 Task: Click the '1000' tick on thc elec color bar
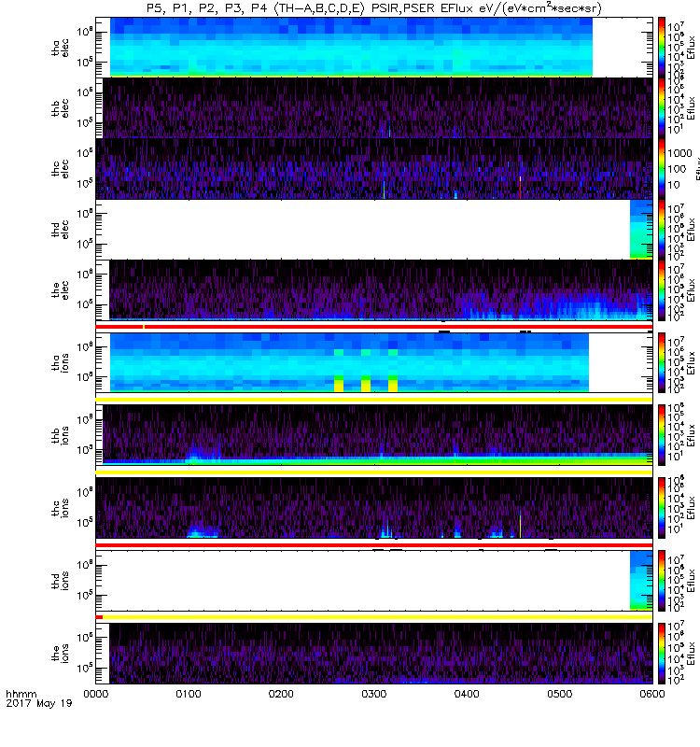pyautogui.click(x=679, y=153)
